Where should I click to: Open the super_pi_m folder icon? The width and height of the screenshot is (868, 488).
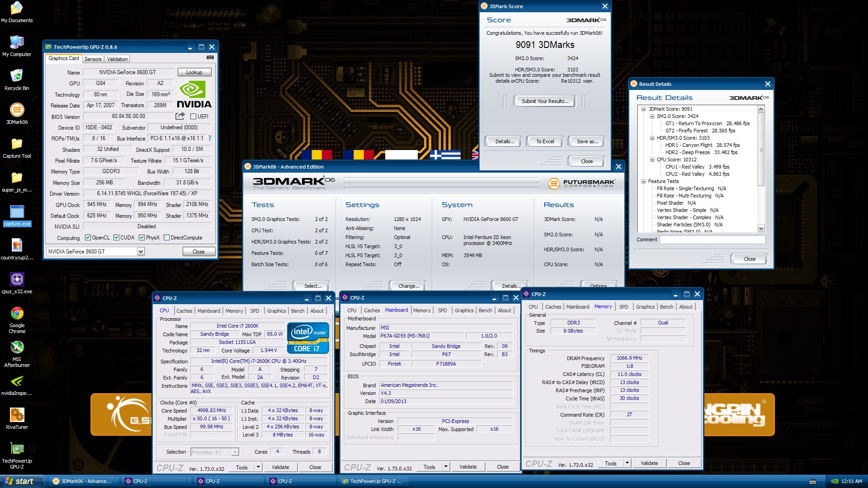click(17, 182)
